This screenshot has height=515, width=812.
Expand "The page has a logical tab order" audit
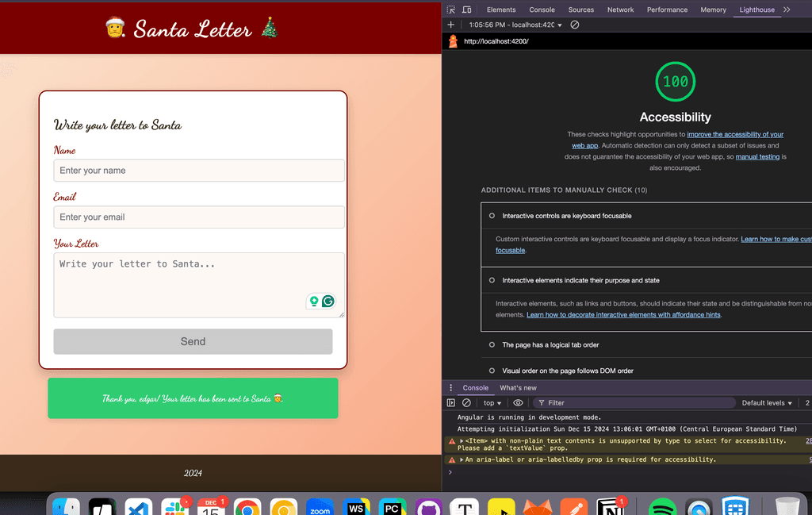(550, 345)
